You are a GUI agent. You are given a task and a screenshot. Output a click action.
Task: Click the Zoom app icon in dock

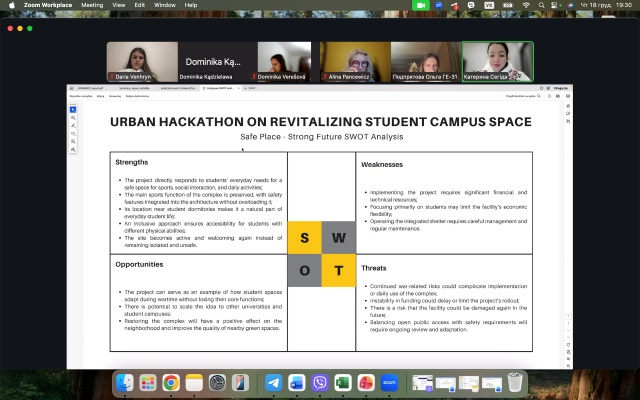click(x=390, y=383)
